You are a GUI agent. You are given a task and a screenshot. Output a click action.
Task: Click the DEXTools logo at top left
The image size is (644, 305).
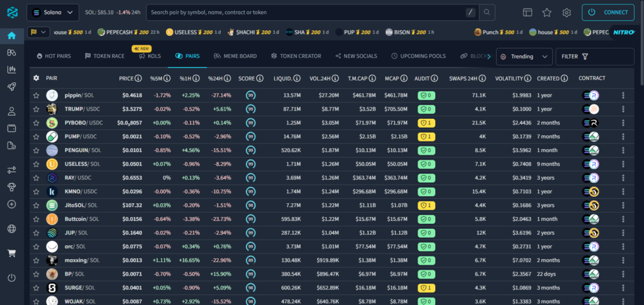(13, 13)
